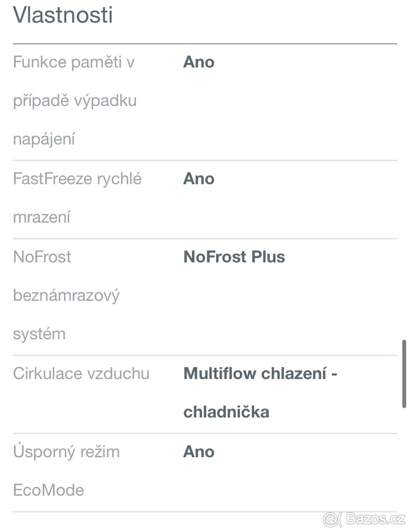The width and height of the screenshot is (410, 532).
Task: Click the Ano value beside FastFreeze
Action: [x=199, y=179]
